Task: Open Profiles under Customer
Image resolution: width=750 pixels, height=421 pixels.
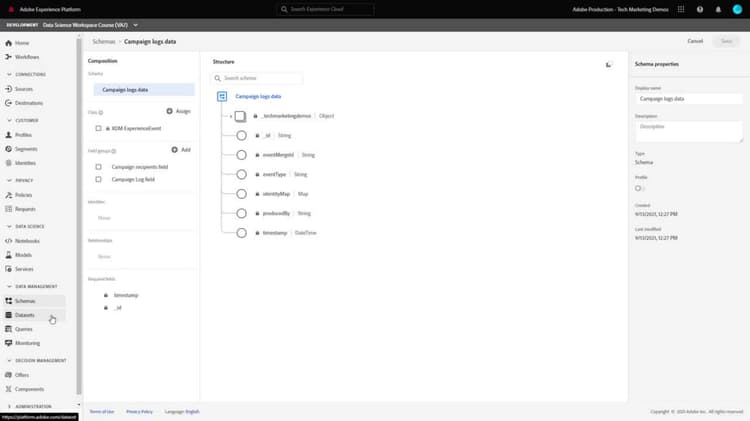Action: point(23,135)
